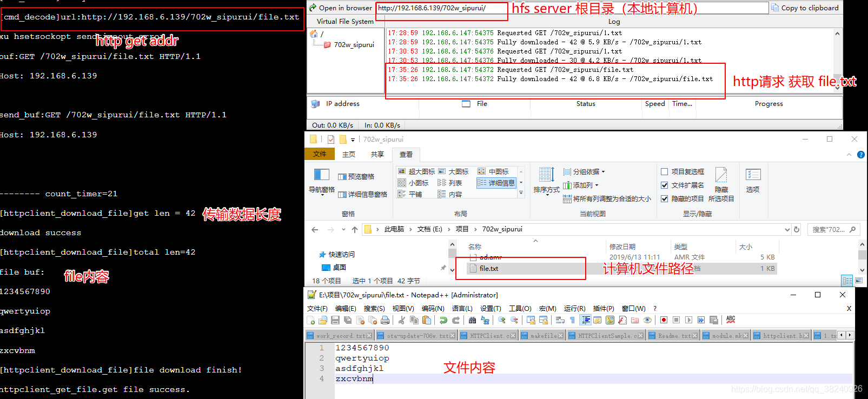The height and width of the screenshot is (399, 868).
Task: Click the Function List icon in Notepad++
Action: click(x=622, y=320)
